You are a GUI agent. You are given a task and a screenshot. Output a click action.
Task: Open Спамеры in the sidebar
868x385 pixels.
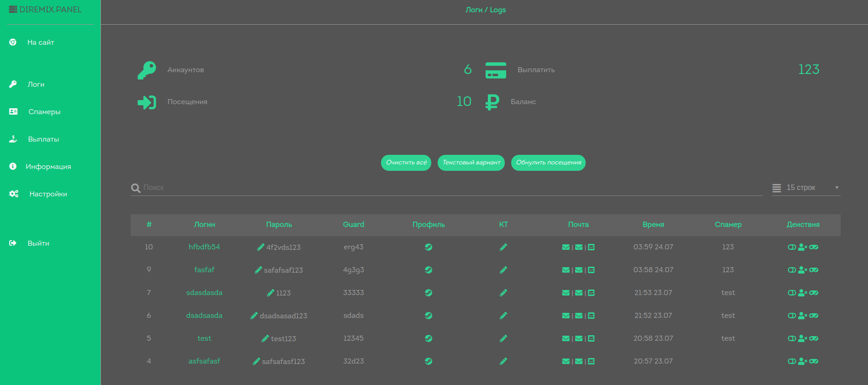tap(44, 112)
